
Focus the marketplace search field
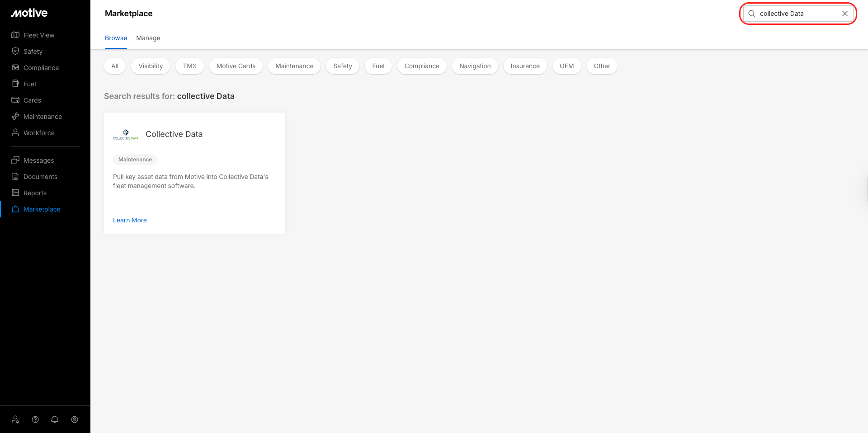[797, 14]
